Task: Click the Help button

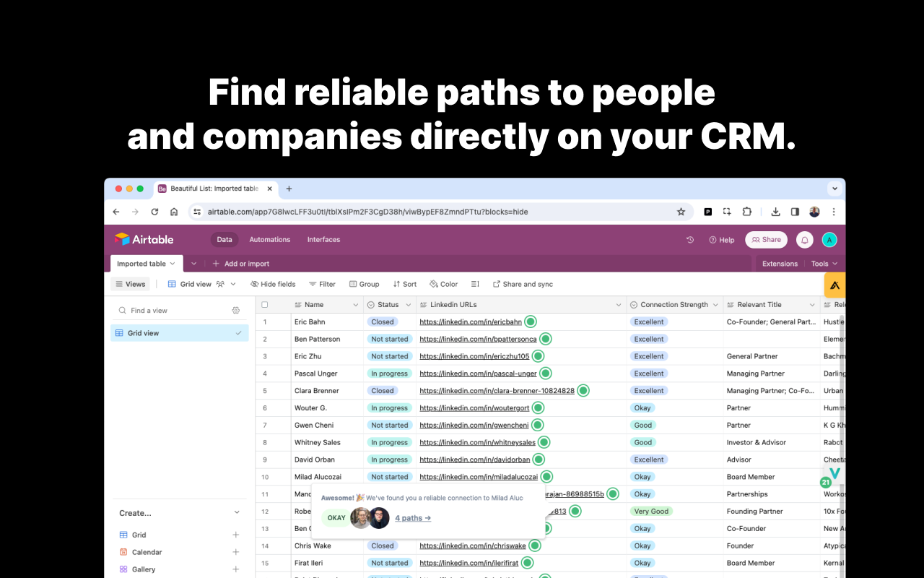Action: [x=721, y=240]
